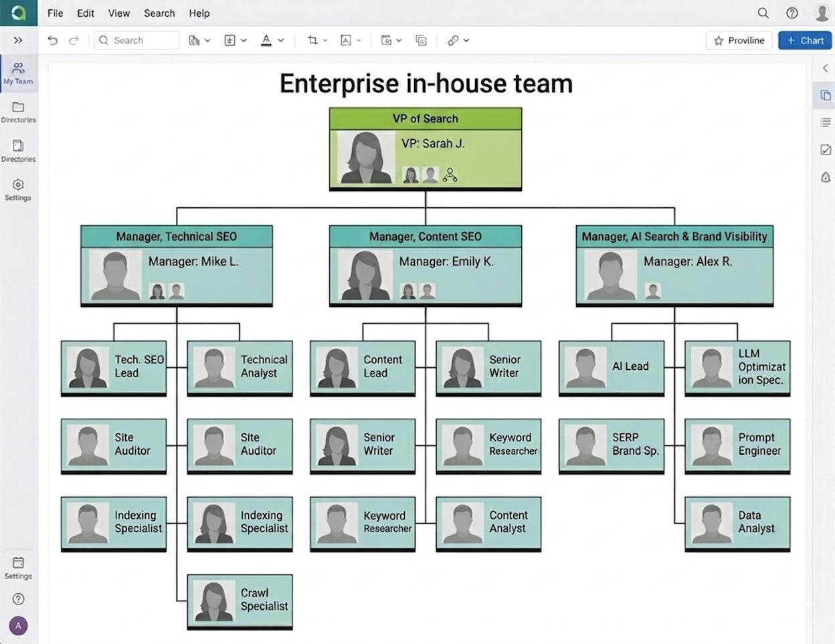Click the 'Crawl Specialist' text

pos(264,599)
